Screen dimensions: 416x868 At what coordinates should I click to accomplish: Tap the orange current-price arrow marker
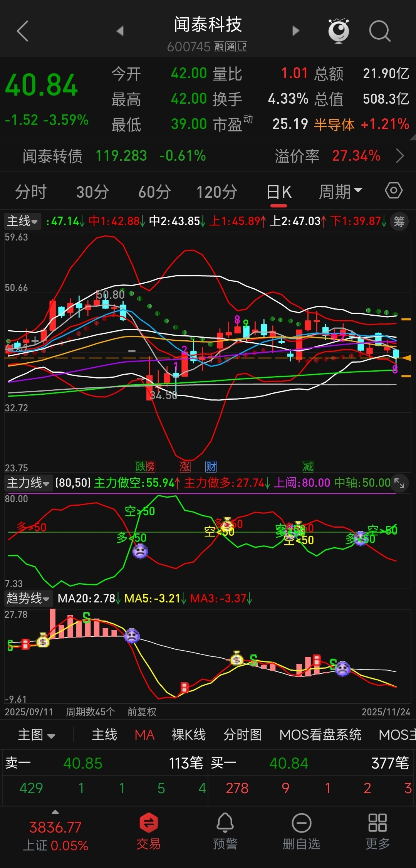click(407, 358)
